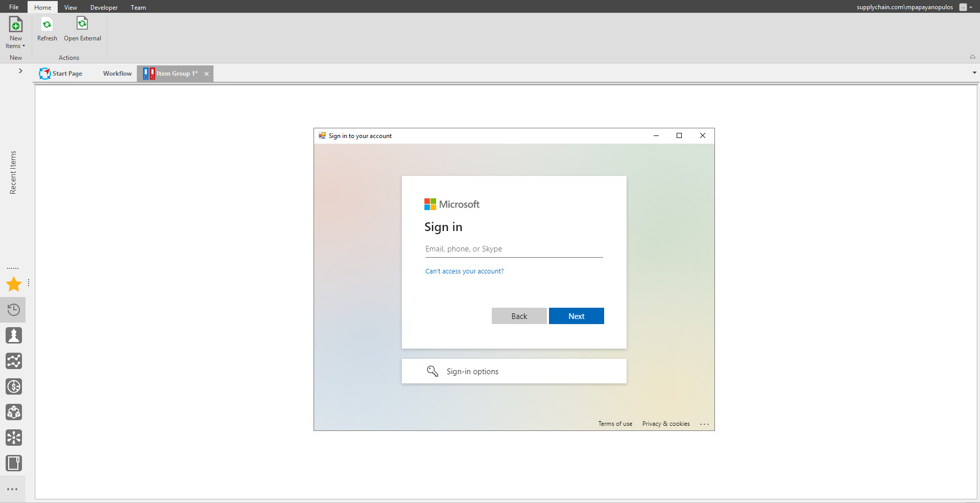Image resolution: width=980 pixels, height=503 pixels.
Task: Click the dialog title bar app icon
Action: click(x=322, y=135)
